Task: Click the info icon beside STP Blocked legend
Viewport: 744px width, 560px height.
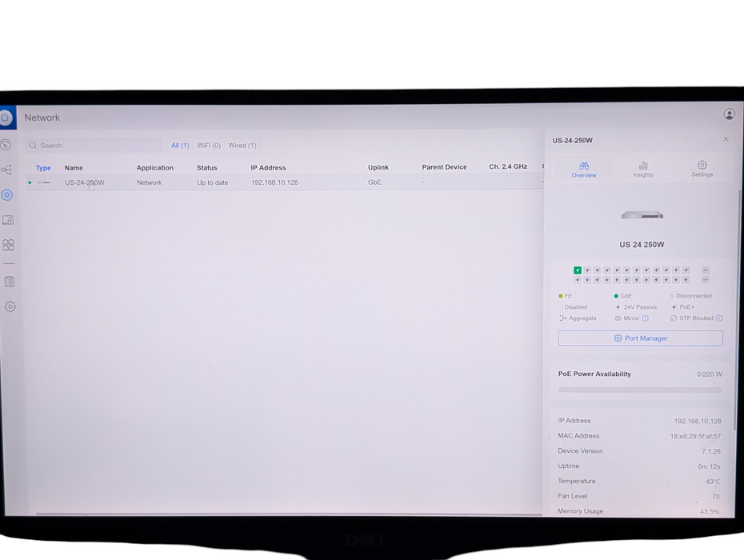Action: click(x=719, y=318)
